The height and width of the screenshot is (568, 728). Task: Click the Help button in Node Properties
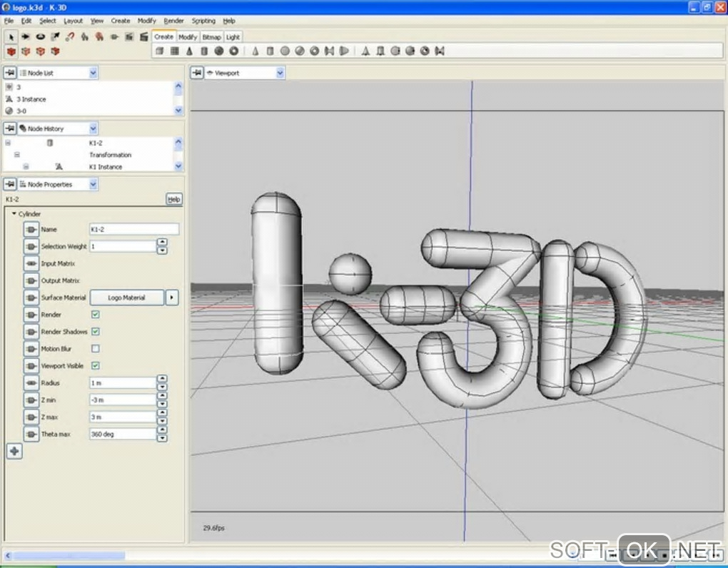tap(173, 199)
